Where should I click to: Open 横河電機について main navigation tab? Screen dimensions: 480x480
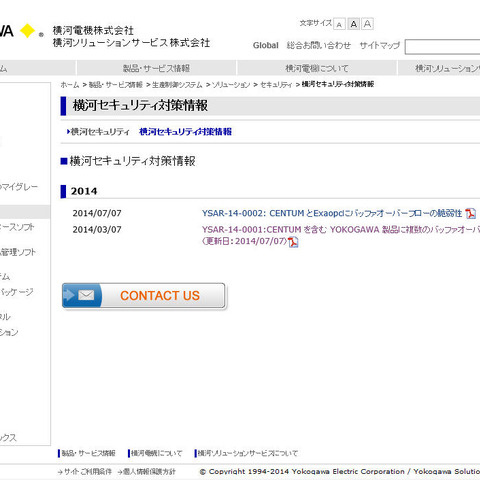(x=317, y=68)
